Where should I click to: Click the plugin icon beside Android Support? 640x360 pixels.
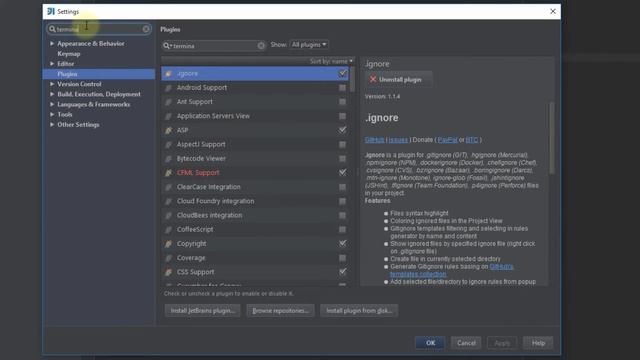(x=169, y=88)
